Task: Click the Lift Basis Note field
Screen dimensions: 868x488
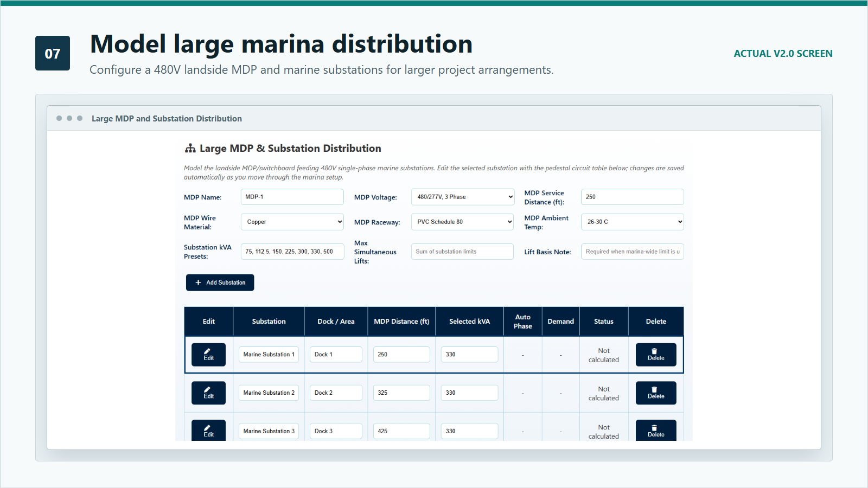Action: [x=633, y=252]
